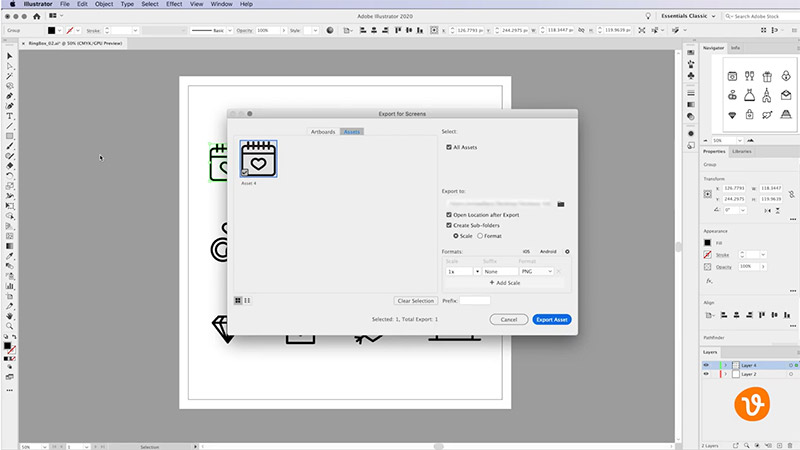
Task: Select the Rotate tool
Action: point(9,176)
